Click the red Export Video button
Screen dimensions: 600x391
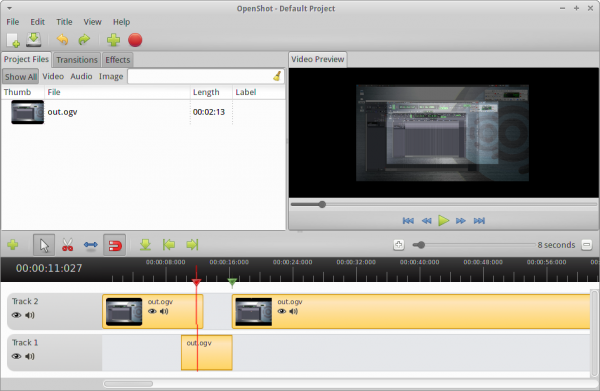coord(135,40)
